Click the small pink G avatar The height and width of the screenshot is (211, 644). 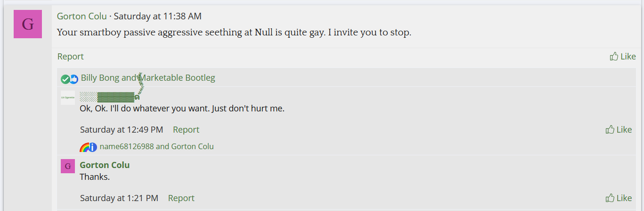(x=68, y=166)
